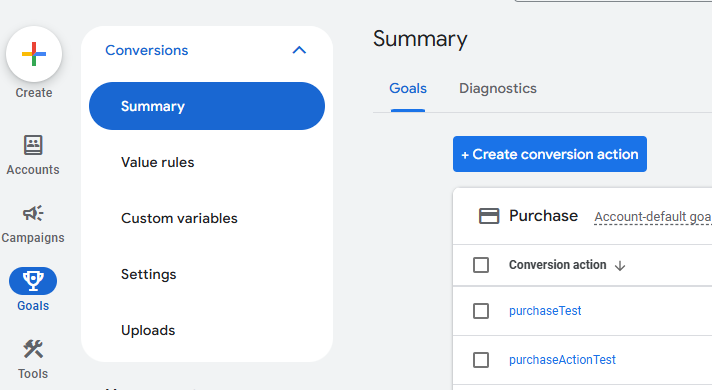This screenshot has width=712, height=390.
Task: Collapse the Conversions section chevron
Action: click(299, 50)
